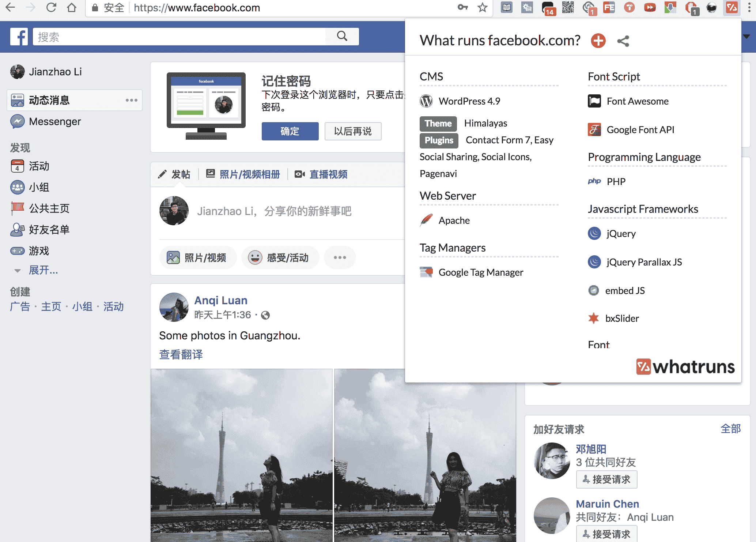Open the three-dot more options in composer

340,258
